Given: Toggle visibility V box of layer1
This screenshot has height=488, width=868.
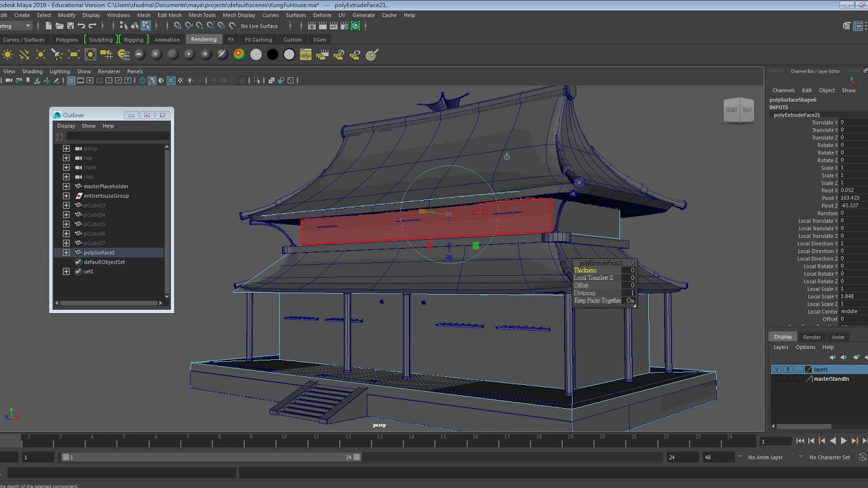Looking at the screenshot, I should [776, 369].
